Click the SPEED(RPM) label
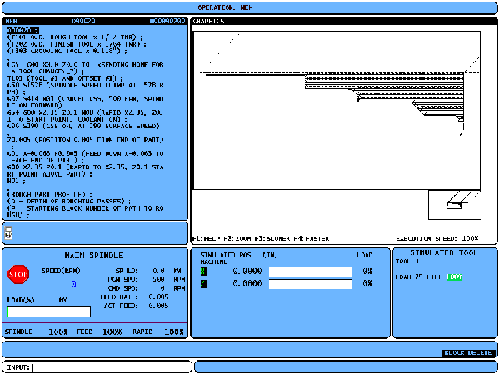 click(x=61, y=271)
